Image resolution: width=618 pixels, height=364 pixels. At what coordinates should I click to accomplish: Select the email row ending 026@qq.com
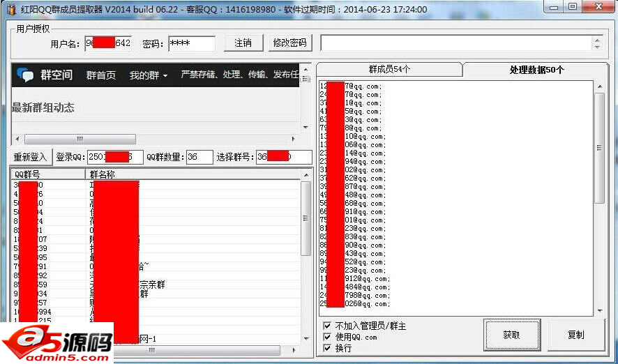[355, 304]
